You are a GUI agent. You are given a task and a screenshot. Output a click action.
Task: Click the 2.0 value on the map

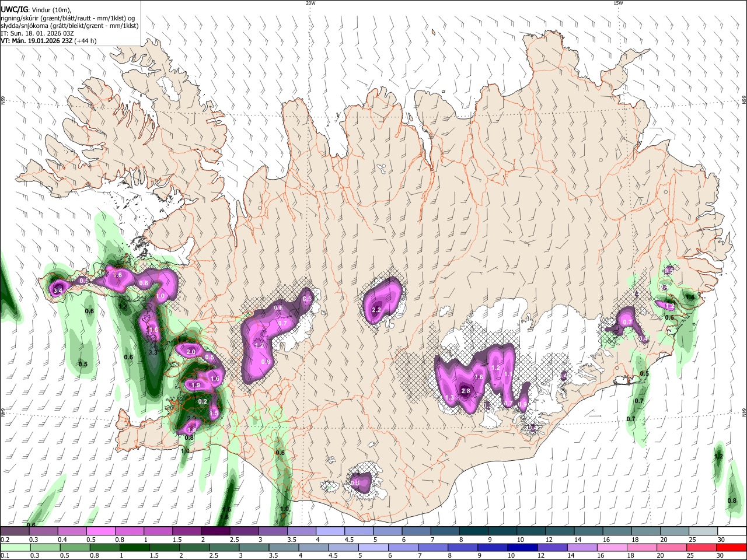pyautogui.click(x=191, y=352)
